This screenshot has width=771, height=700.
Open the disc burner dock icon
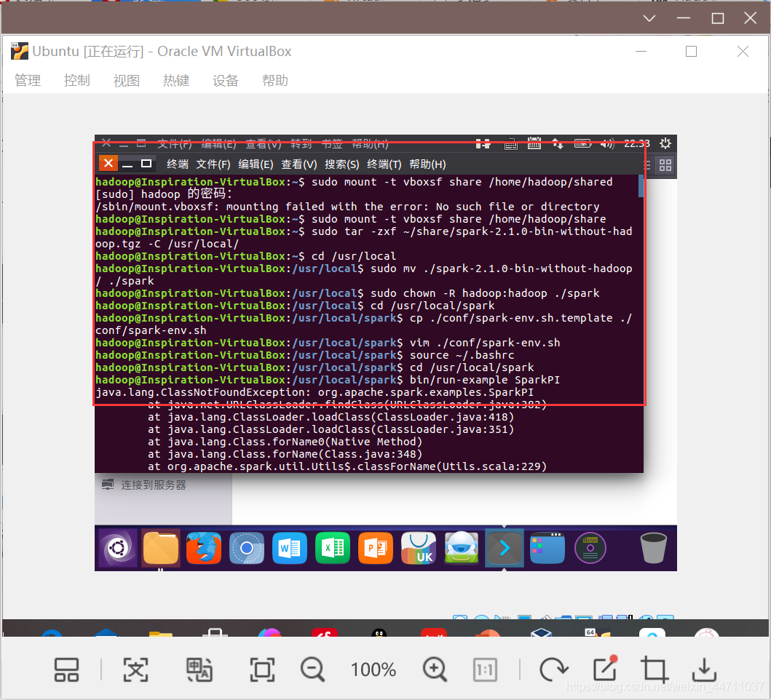coord(590,548)
